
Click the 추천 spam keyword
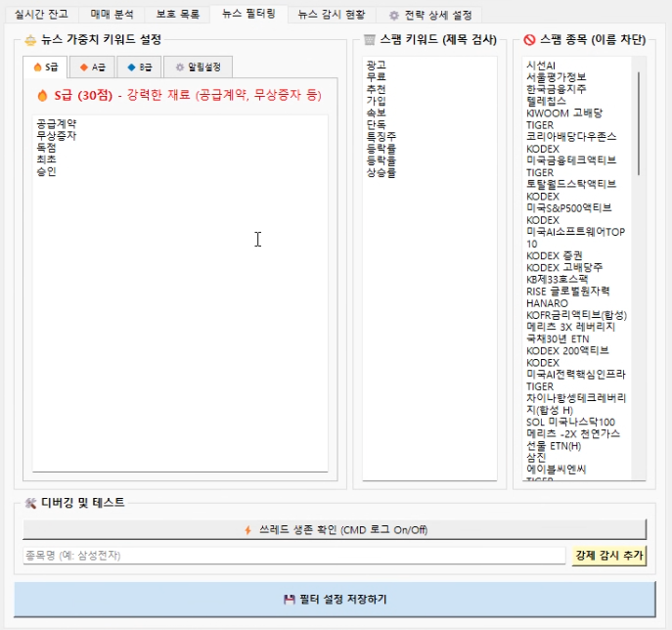pos(377,89)
